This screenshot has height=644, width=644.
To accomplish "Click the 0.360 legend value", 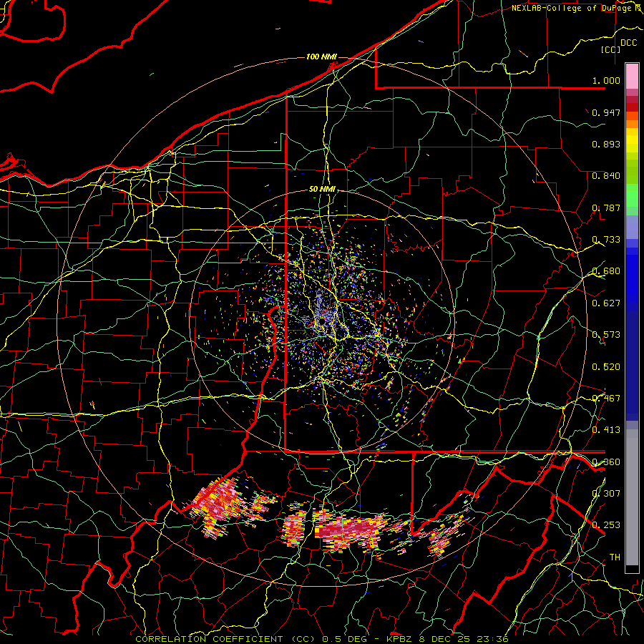I will tap(606, 462).
